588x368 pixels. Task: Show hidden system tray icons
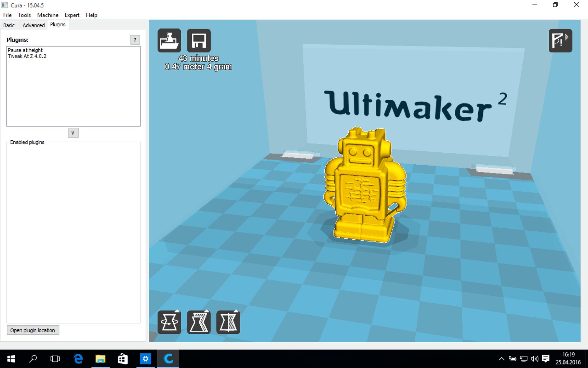502,359
